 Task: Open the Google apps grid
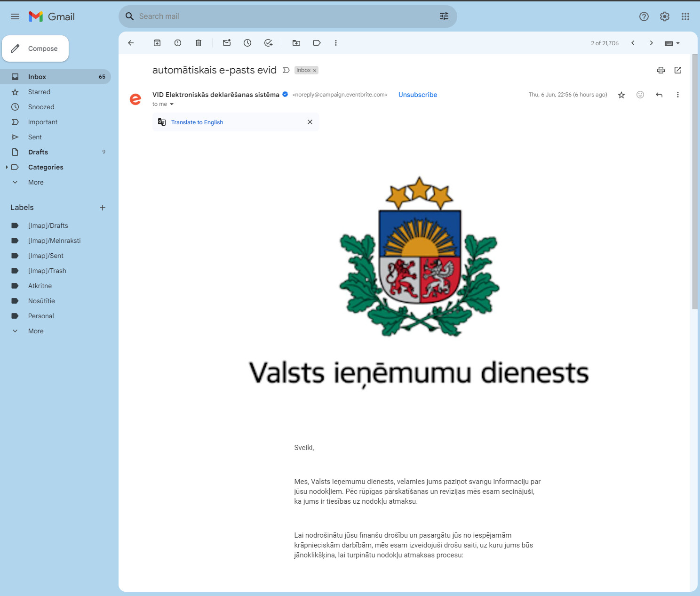pyautogui.click(x=685, y=16)
